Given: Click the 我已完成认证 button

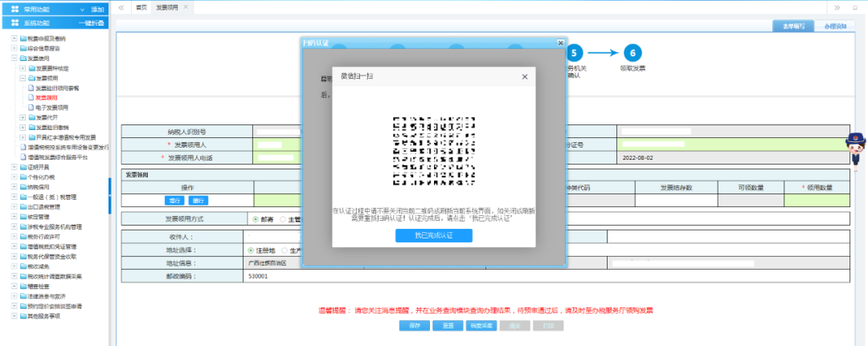Looking at the screenshot, I should [x=433, y=235].
